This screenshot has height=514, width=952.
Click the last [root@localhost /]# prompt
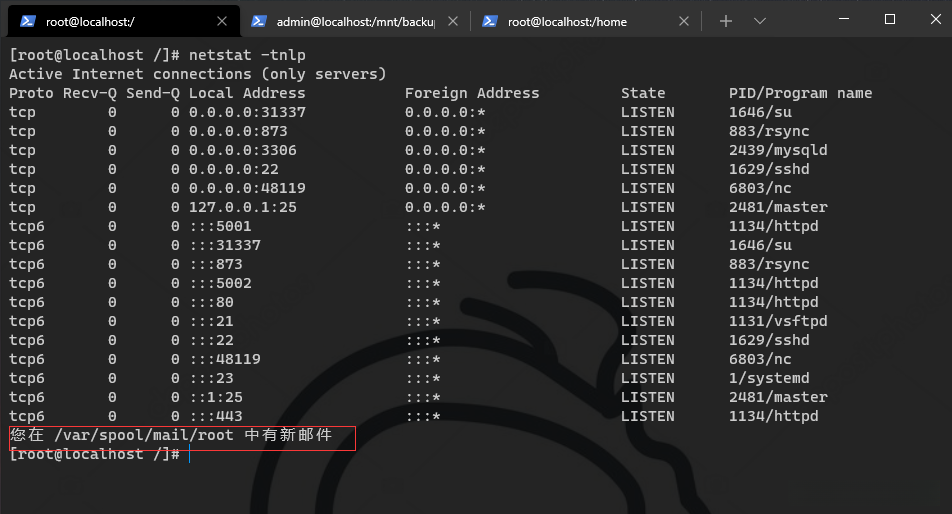coord(94,455)
